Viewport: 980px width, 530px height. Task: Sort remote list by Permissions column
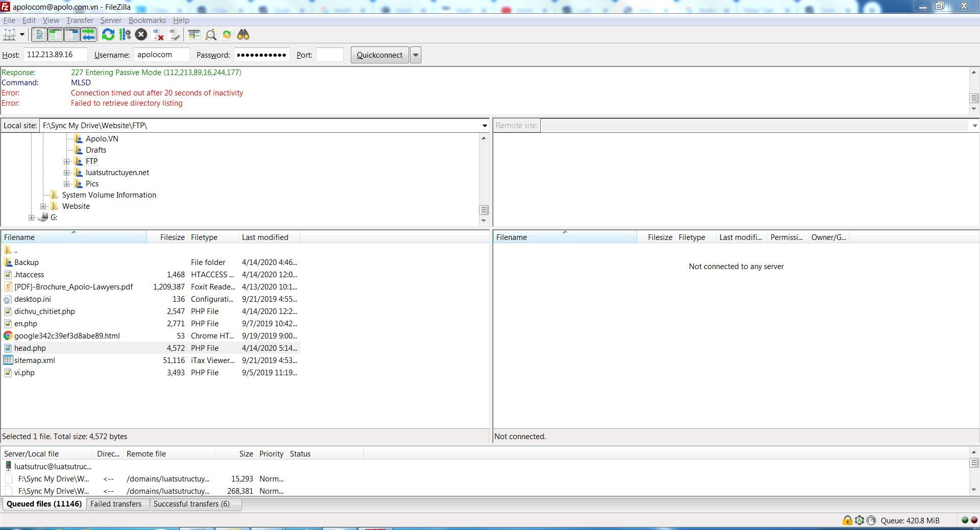(x=787, y=237)
